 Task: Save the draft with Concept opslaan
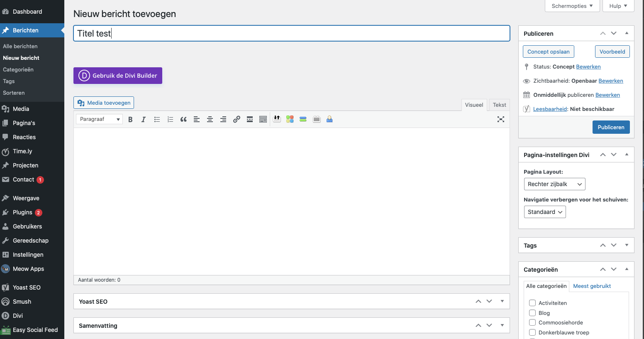[549, 52]
